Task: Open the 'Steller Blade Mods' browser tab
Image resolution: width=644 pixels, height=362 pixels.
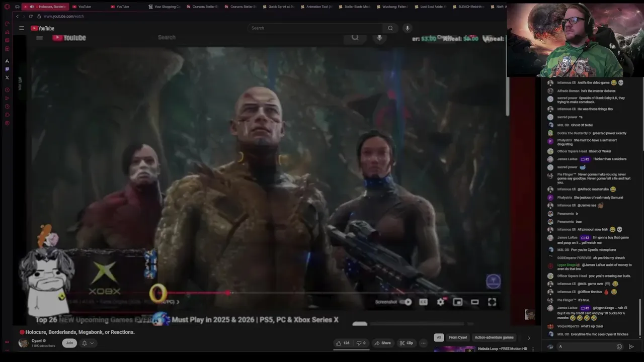Action: coord(355,7)
